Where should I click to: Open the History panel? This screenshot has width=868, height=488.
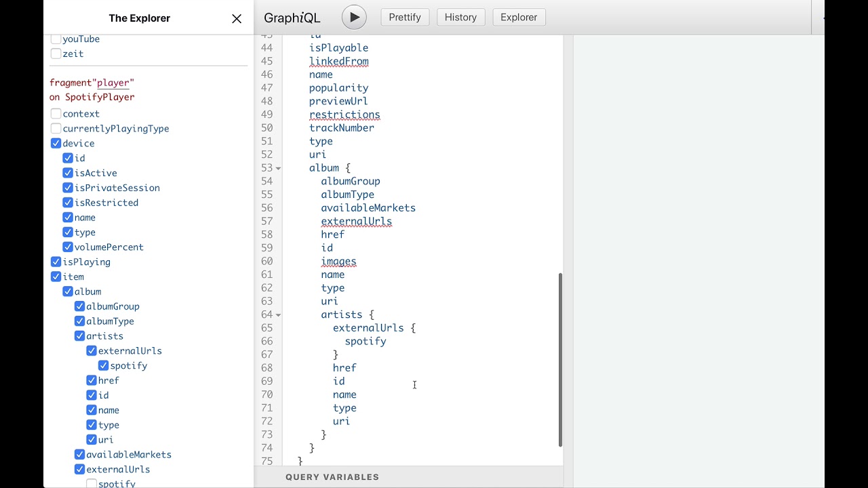[460, 17]
